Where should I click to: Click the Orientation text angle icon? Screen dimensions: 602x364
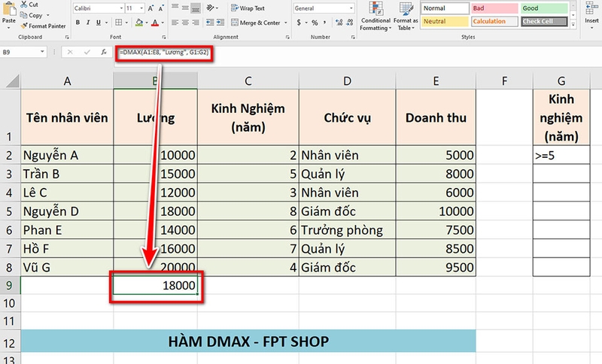tap(211, 8)
